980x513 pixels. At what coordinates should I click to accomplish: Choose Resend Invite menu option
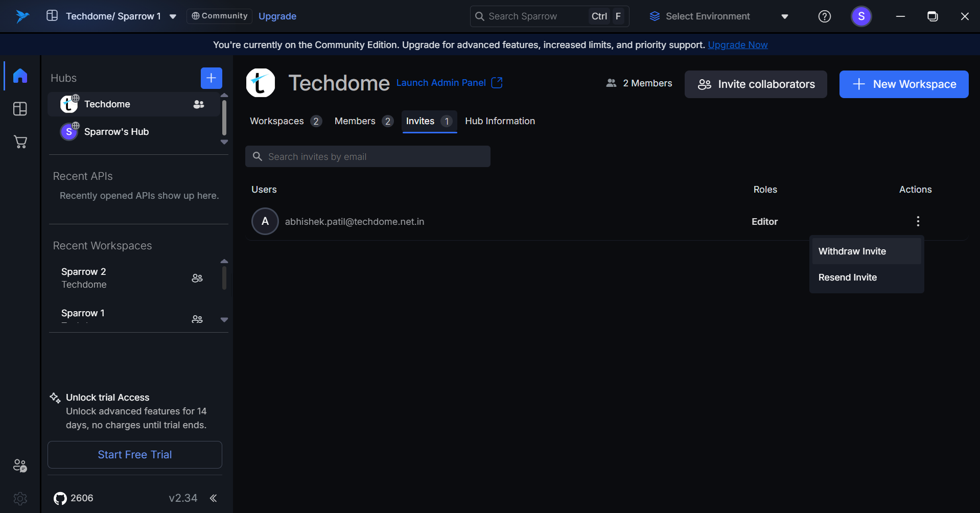[x=847, y=277]
